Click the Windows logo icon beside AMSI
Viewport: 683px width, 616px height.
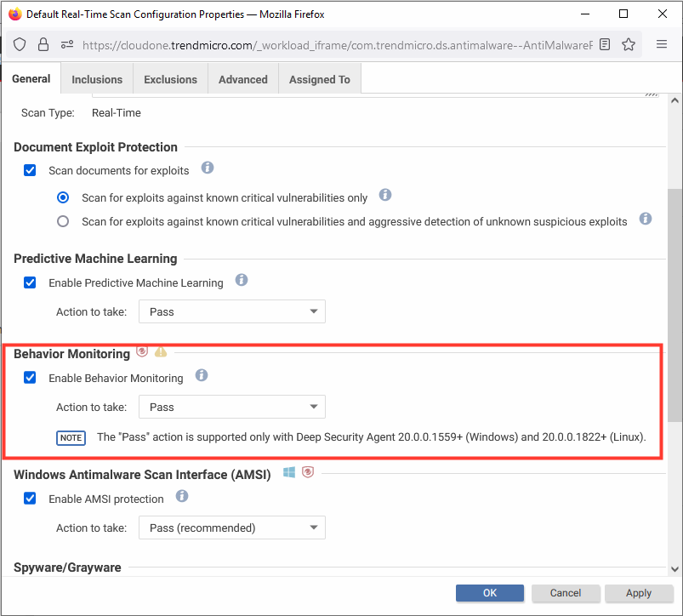(x=289, y=472)
